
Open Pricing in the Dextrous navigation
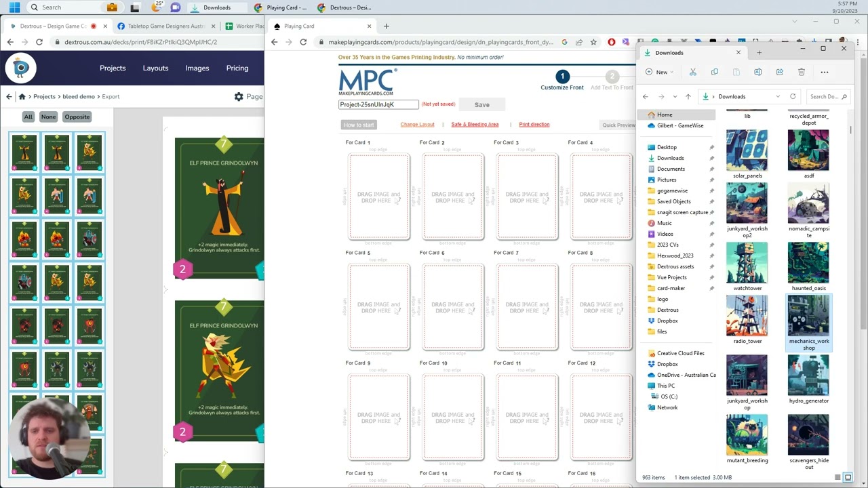pyautogui.click(x=237, y=68)
